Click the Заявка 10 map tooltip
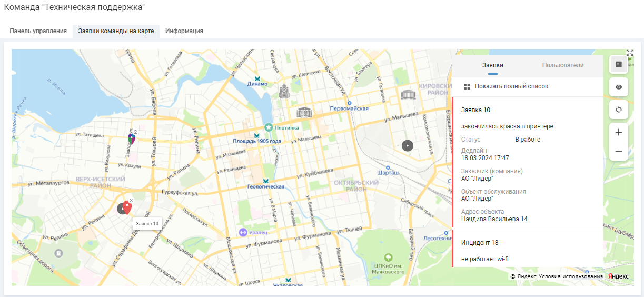Viewport: 644px width, 297px height. point(147,223)
